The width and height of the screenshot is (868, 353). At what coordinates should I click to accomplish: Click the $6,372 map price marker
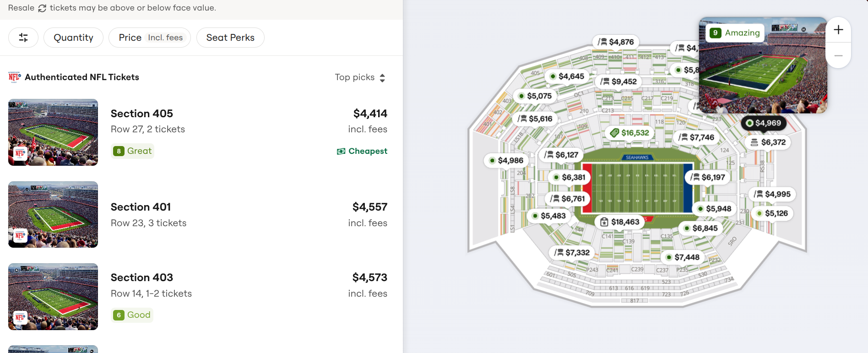pos(768,142)
